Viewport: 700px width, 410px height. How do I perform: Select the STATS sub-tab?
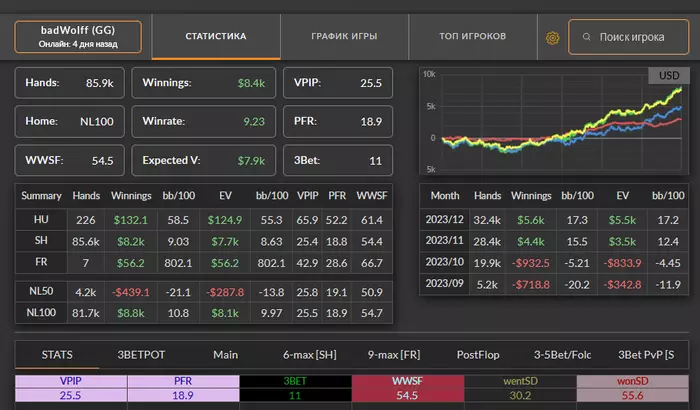click(x=57, y=355)
